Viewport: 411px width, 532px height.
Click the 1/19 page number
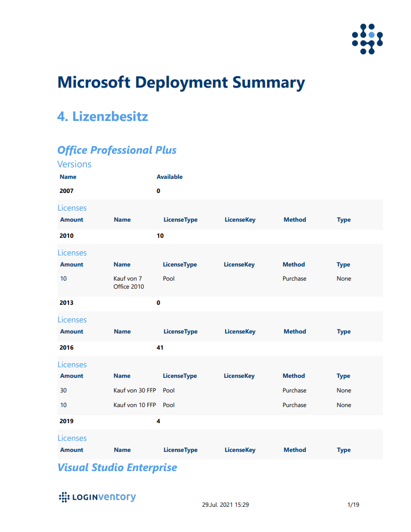coord(353,505)
